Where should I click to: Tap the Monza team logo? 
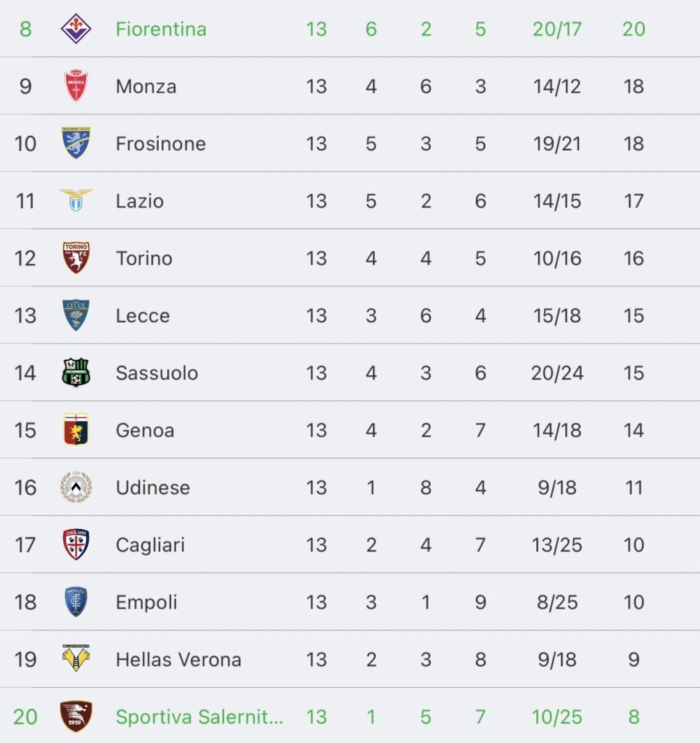click(75, 86)
